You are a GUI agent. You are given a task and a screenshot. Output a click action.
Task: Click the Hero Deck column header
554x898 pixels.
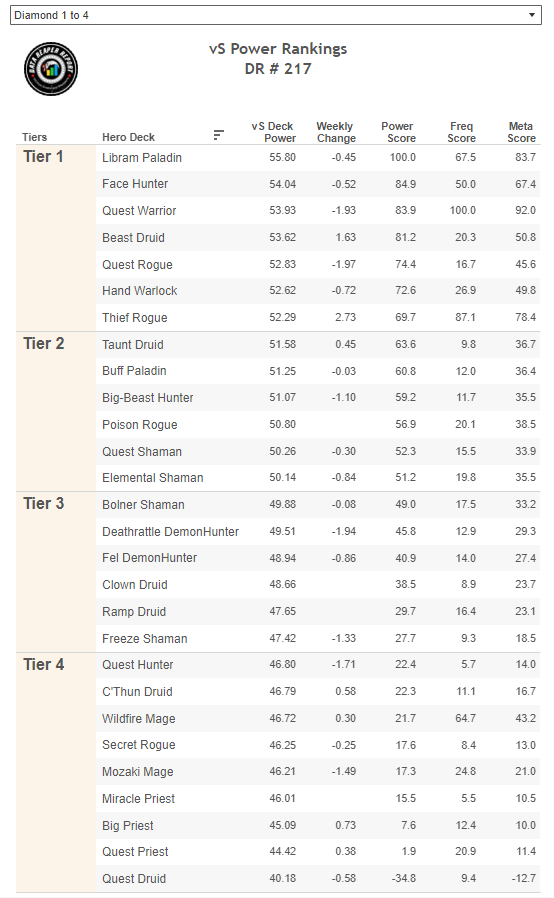click(128, 137)
